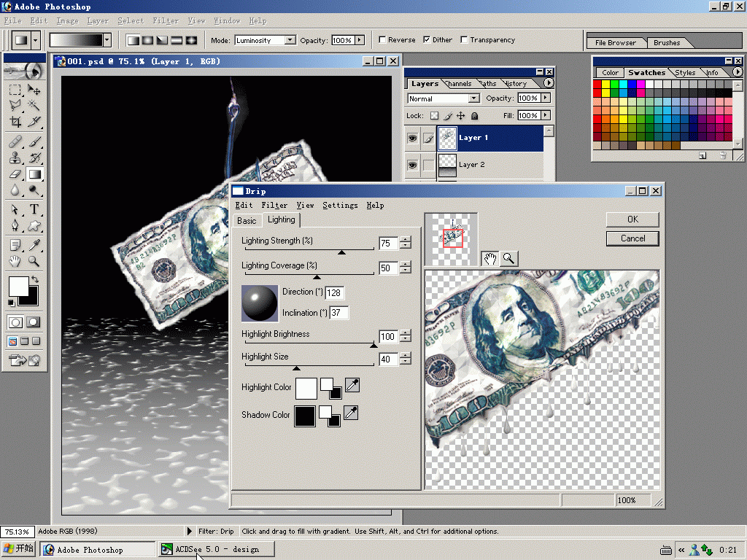The width and height of the screenshot is (747, 560).
Task: Pick Highlight Color with its eyedropper
Action: click(352, 385)
